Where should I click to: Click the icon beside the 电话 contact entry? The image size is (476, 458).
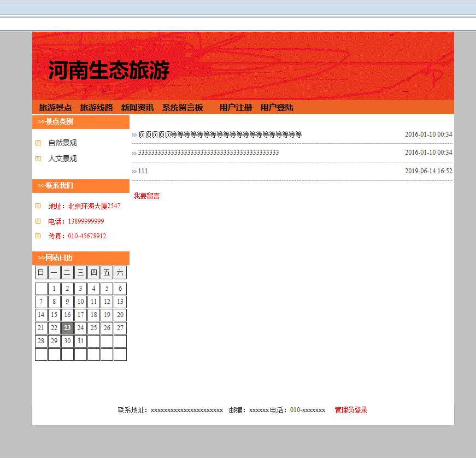tap(37, 221)
